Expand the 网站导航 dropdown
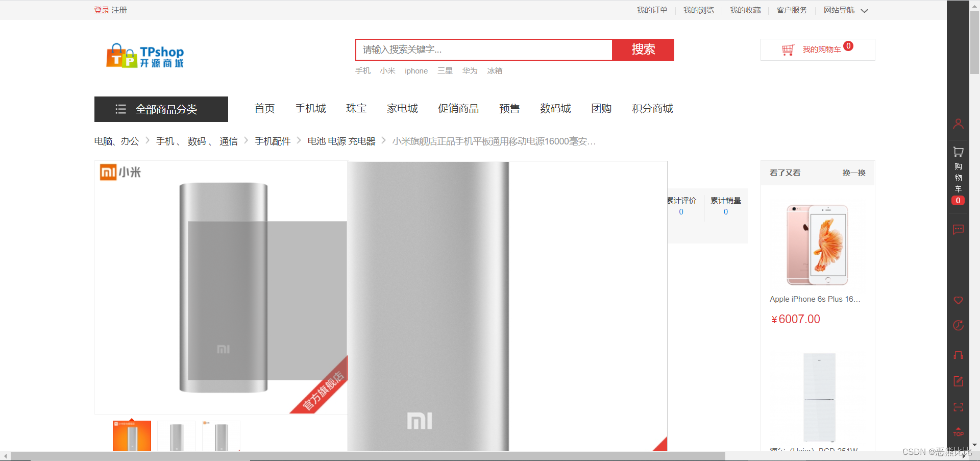This screenshot has width=980, height=461. tap(845, 10)
